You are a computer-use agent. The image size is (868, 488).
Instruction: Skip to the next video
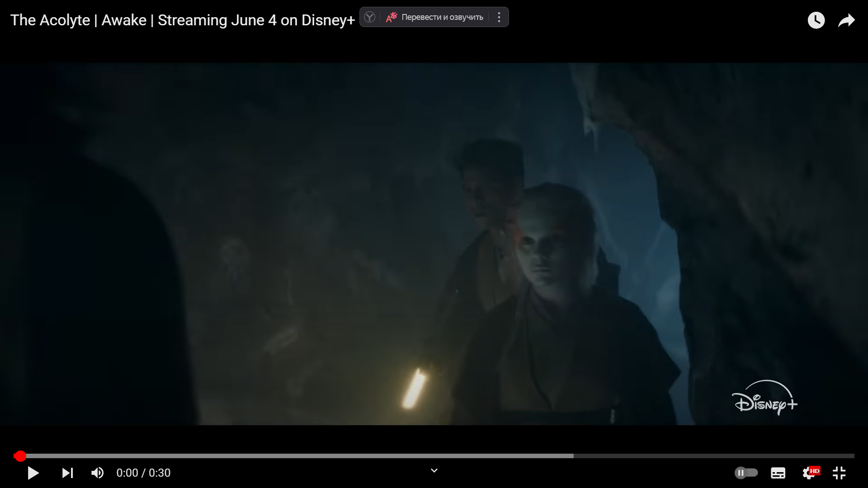pos(67,473)
